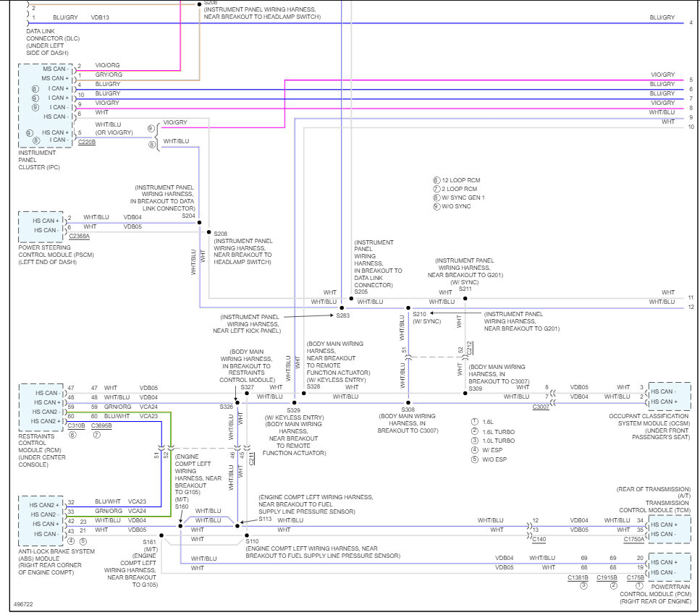
Task: Select splice label S113
Action: pyautogui.click(x=265, y=519)
